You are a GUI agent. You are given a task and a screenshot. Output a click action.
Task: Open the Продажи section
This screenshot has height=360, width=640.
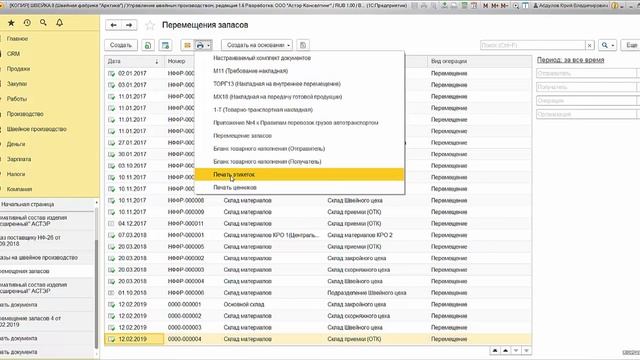18,69
